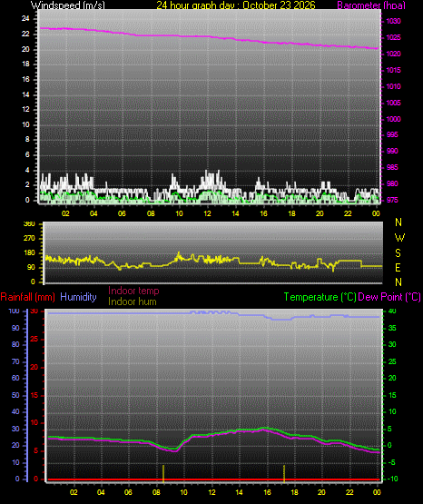
Task: Click the topmost "N" compass letter
Action: [398, 222]
